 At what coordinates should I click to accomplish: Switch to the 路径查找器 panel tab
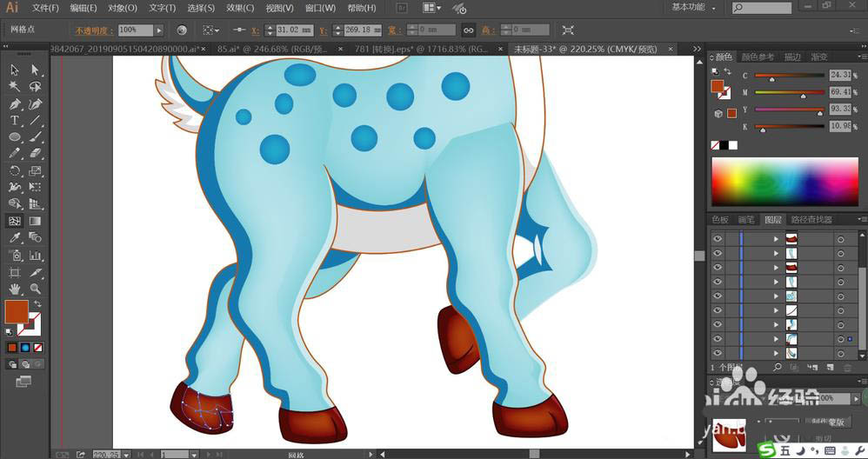pyautogui.click(x=811, y=220)
